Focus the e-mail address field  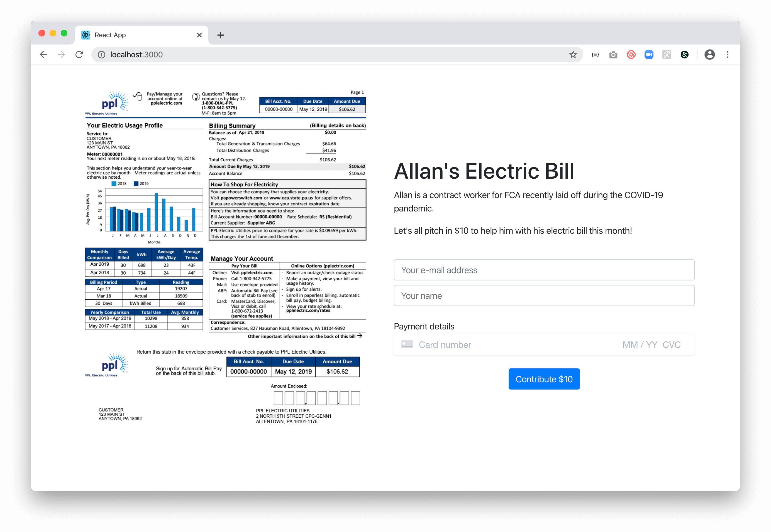544,270
